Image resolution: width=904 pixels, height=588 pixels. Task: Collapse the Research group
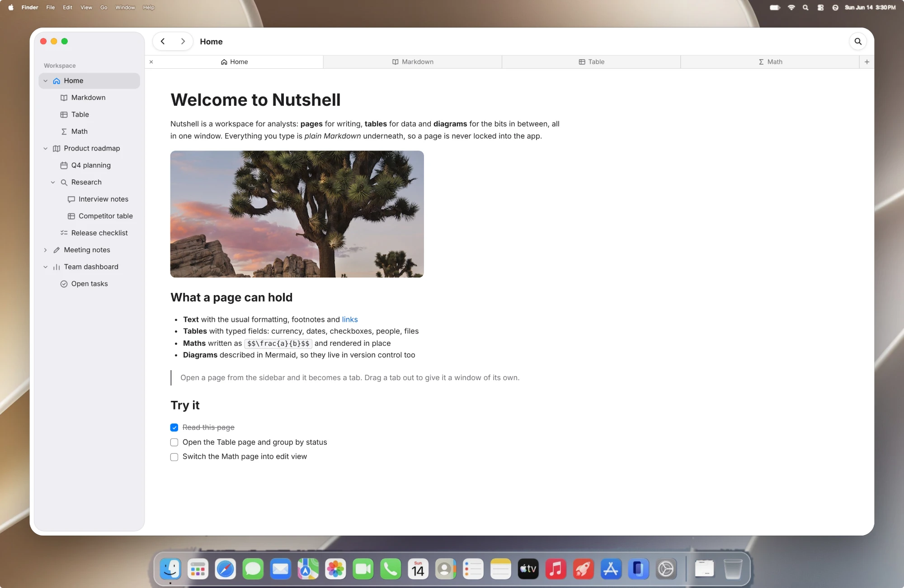53,183
